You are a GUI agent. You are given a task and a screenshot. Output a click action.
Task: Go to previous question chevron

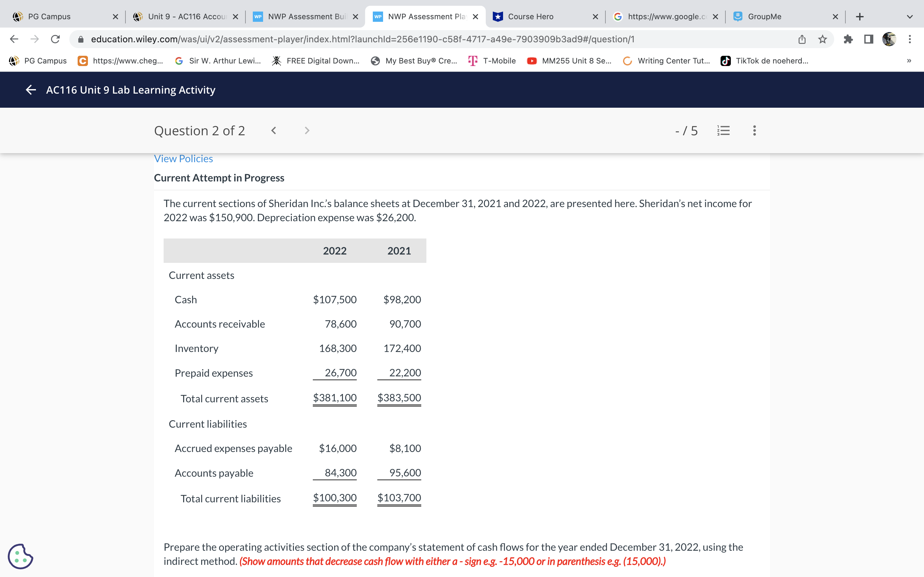point(273,130)
